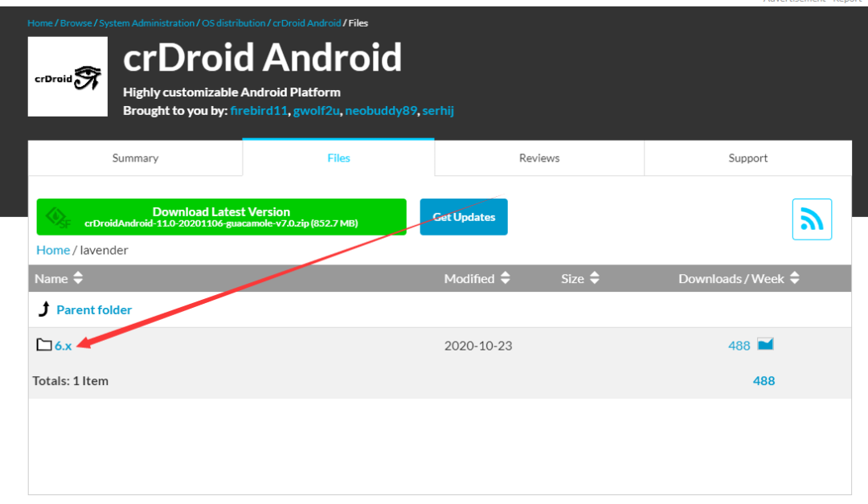The height and width of the screenshot is (504, 868).
Task: Click the total 488 downloads in the Totals row
Action: click(764, 380)
